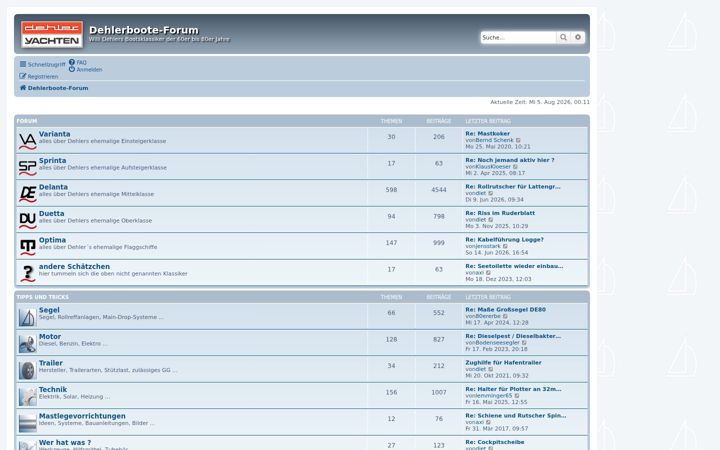View latest post icon in Duetta row

(490, 220)
